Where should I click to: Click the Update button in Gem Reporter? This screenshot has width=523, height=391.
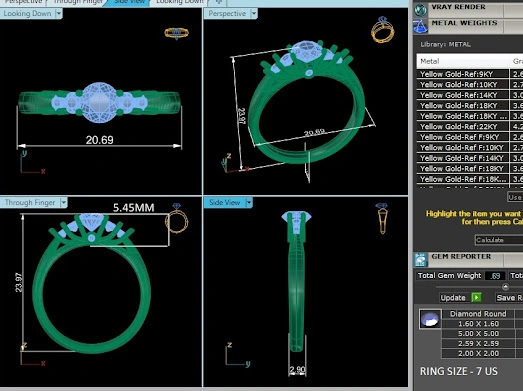(x=453, y=298)
